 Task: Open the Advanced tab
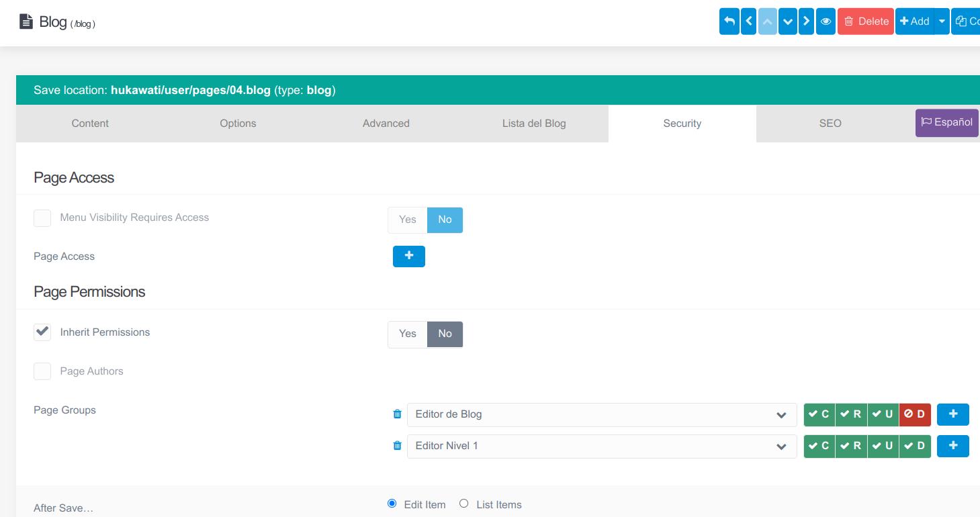(x=386, y=124)
